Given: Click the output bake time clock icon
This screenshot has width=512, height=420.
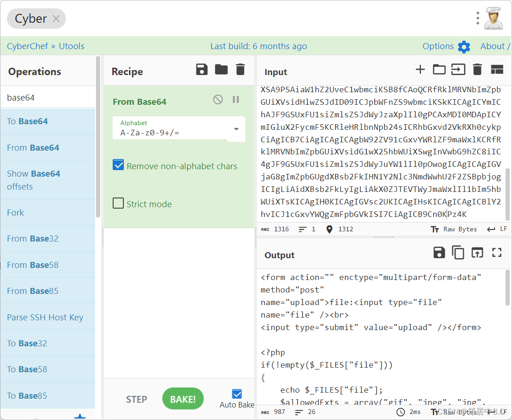Looking at the screenshot, I should pos(401,412).
